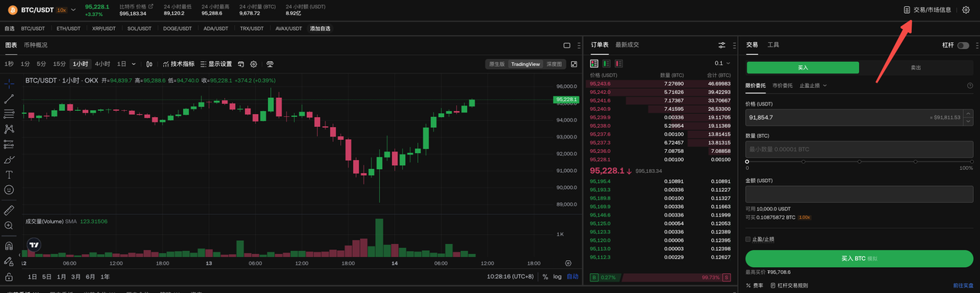Screen dimensions: 980x293
Task: Open the ETH/USDT watchlist pair
Action: tap(69, 28)
